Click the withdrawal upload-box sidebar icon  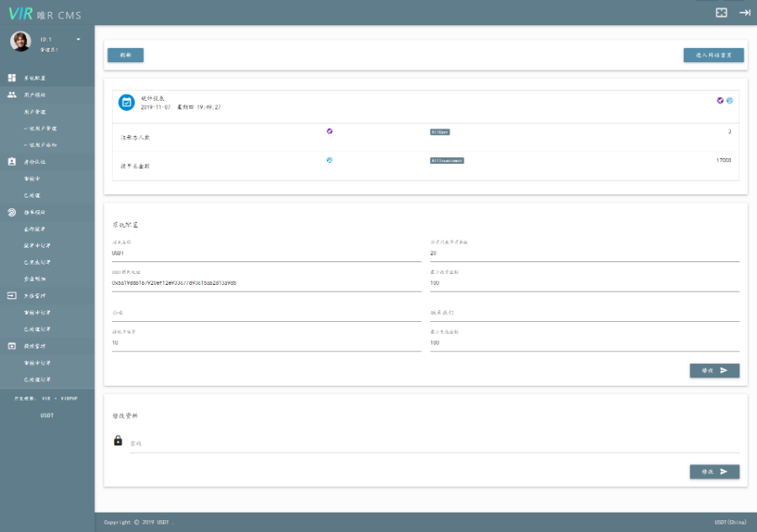[x=12, y=345]
